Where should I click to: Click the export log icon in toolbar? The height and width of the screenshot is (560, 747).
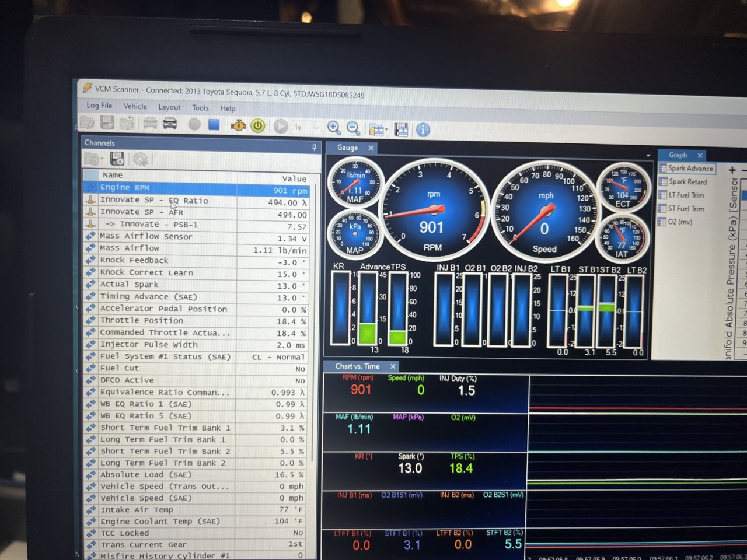coord(127,123)
